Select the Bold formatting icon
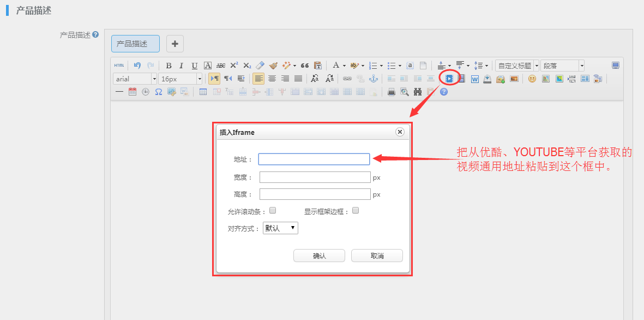 [x=168, y=65]
